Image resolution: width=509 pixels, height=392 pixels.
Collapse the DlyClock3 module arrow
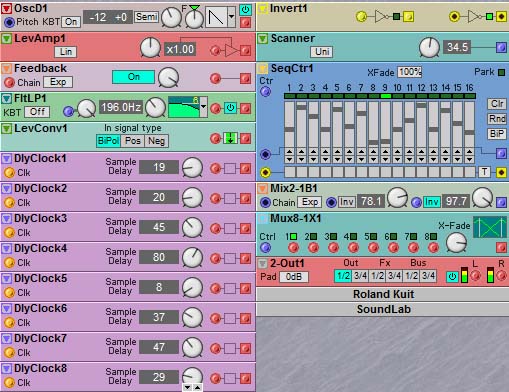pos(6,219)
